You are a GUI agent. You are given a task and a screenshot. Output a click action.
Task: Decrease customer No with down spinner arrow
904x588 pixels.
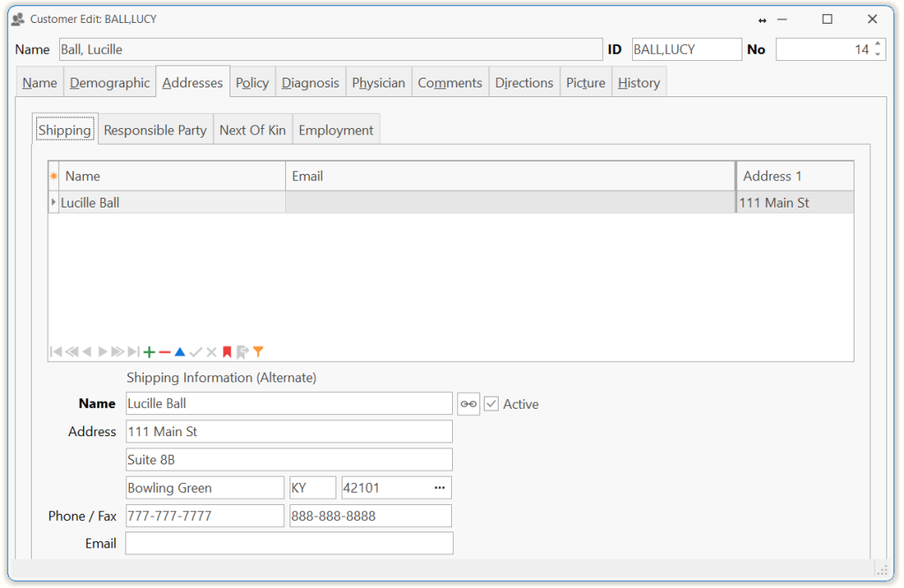(x=878, y=54)
